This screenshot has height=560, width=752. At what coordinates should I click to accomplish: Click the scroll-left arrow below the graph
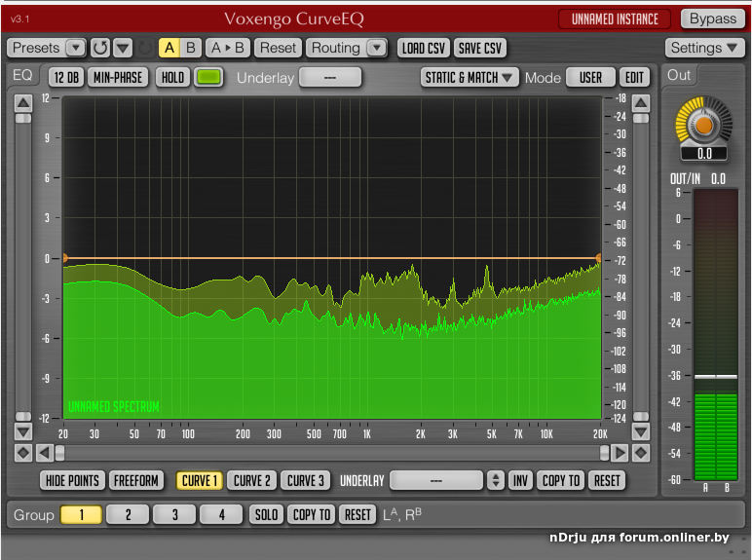[44, 453]
